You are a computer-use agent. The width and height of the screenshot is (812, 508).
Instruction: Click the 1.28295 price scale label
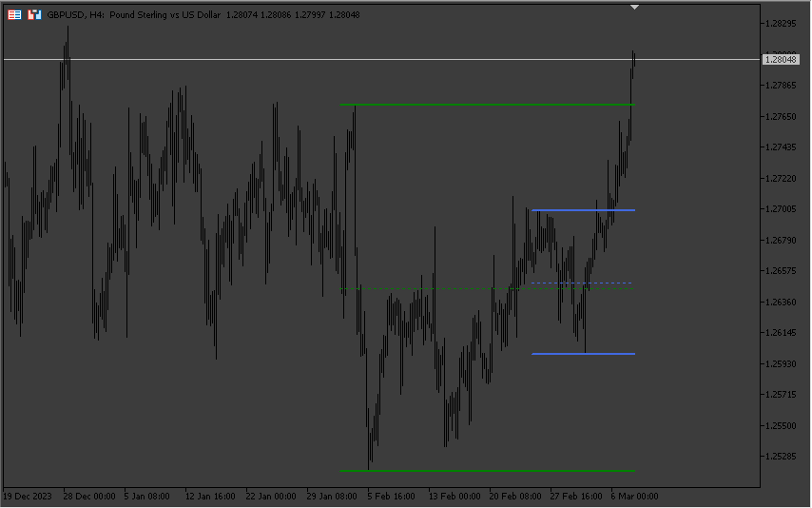[781, 24]
